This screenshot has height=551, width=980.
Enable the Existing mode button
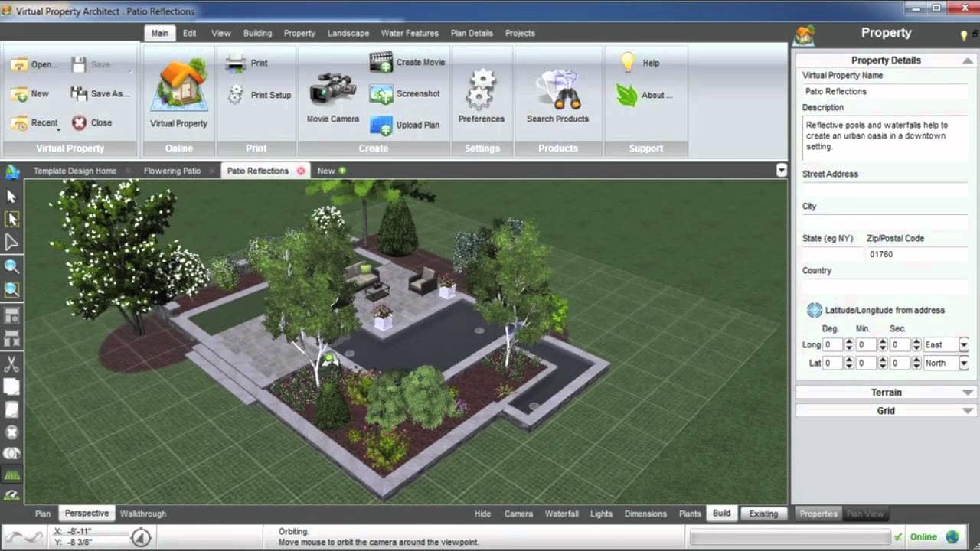click(764, 514)
